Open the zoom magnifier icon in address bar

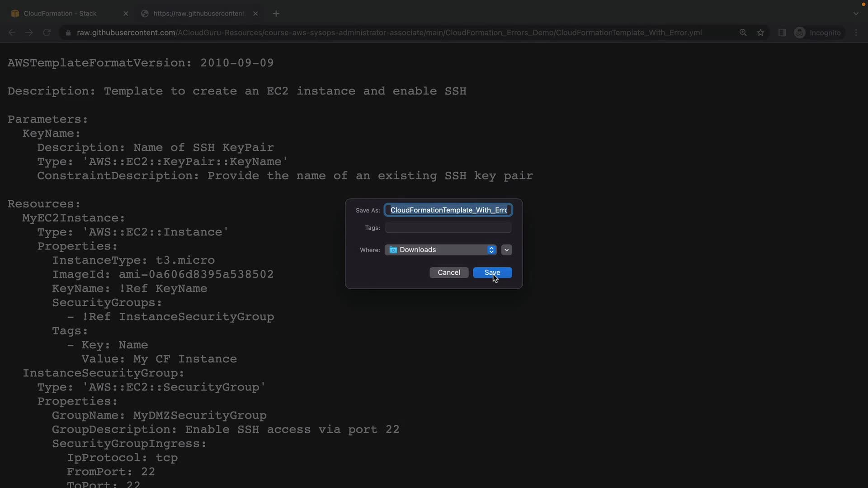tap(743, 33)
